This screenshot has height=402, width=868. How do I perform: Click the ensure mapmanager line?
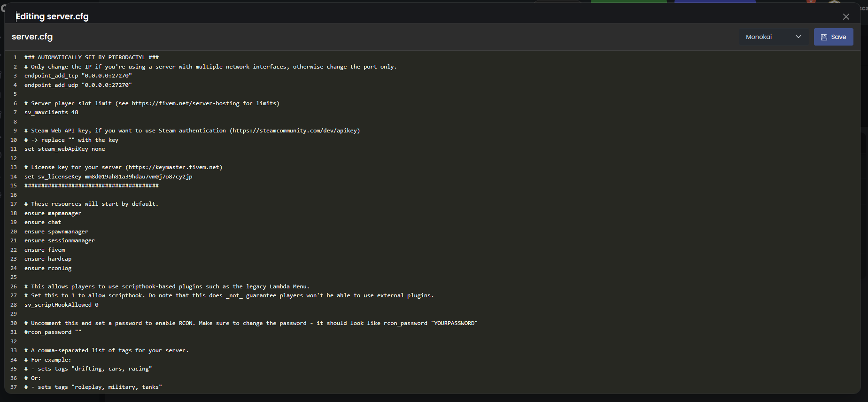[x=53, y=214]
